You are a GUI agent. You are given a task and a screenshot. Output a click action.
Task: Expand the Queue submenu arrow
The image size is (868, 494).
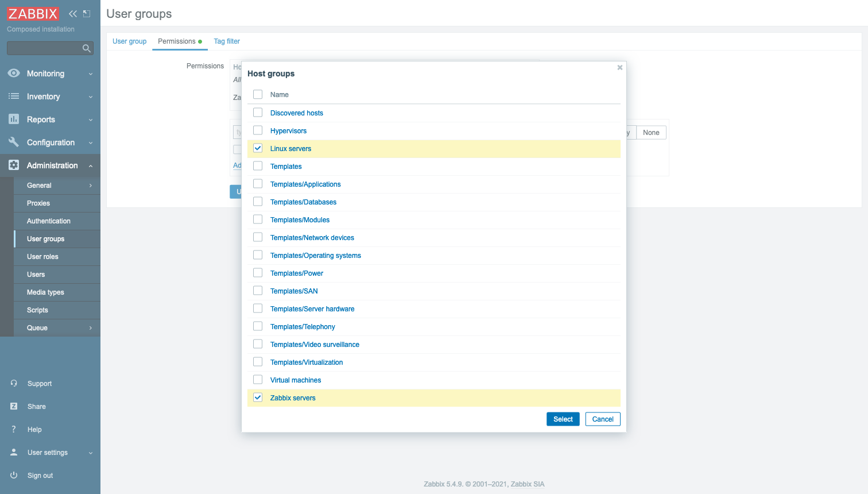[91, 328]
